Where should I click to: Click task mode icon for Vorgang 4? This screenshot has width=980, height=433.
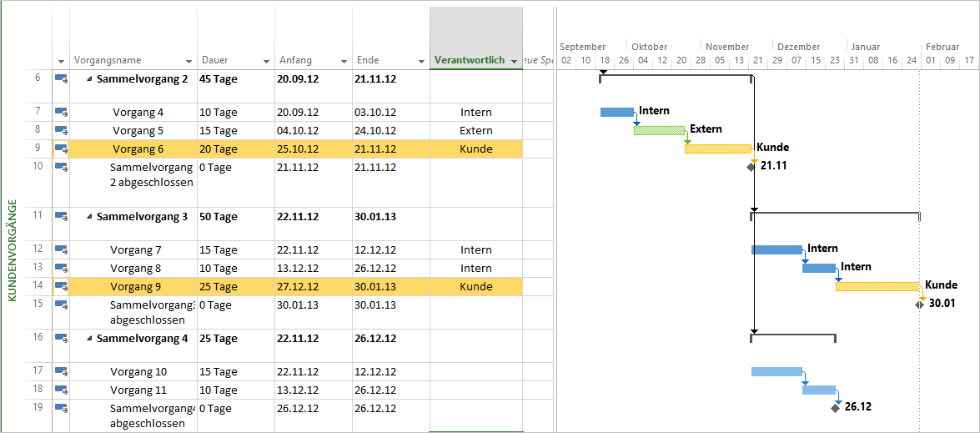click(61, 112)
